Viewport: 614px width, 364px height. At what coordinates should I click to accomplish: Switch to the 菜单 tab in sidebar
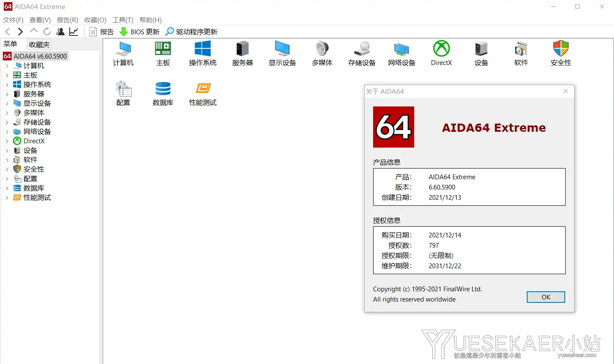coord(10,44)
